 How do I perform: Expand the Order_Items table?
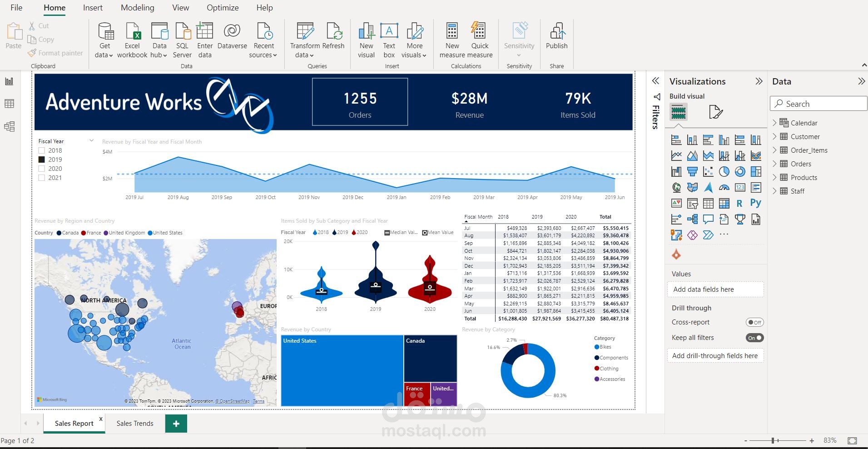click(x=774, y=150)
